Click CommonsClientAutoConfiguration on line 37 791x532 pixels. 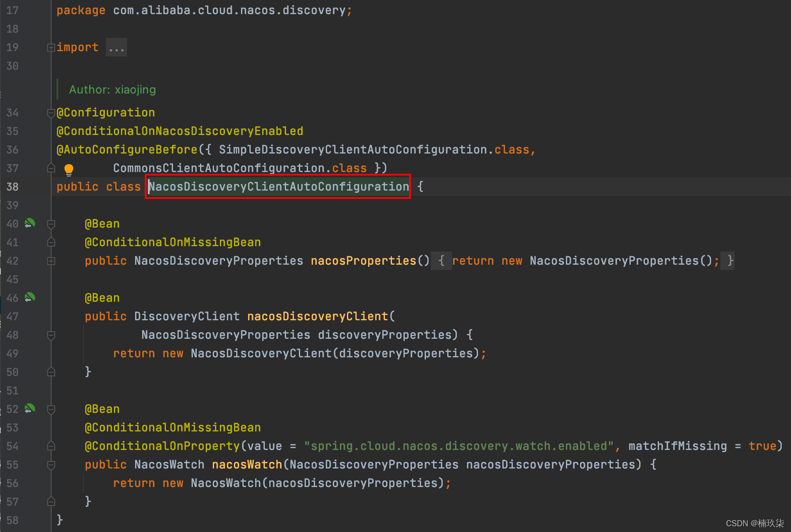(x=219, y=169)
